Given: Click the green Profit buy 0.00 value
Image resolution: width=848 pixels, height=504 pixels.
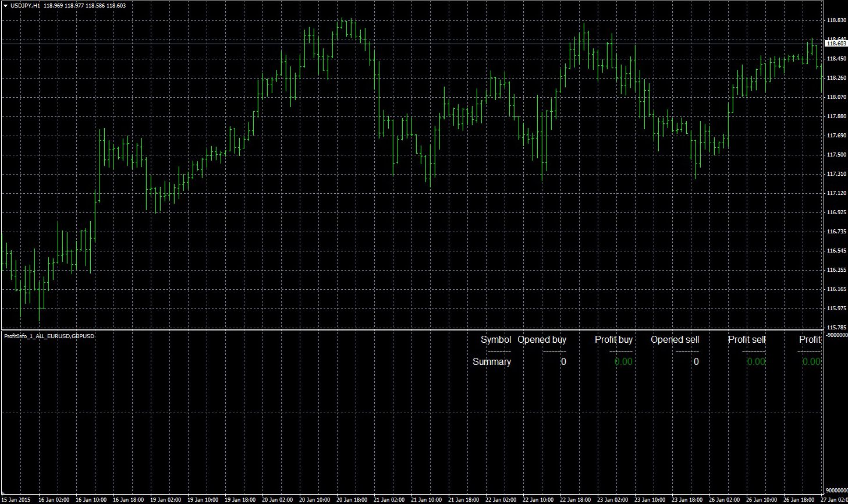Looking at the screenshot, I should 623,361.
